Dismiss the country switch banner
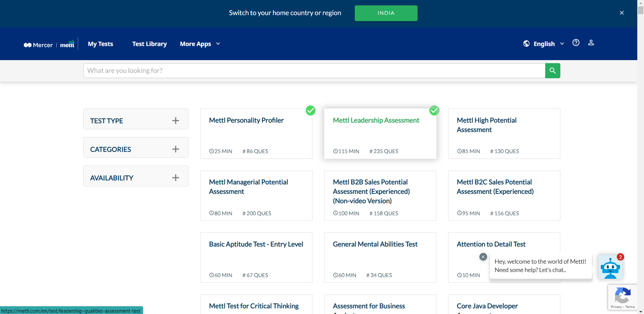The width and height of the screenshot is (644, 314). pos(622,13)
